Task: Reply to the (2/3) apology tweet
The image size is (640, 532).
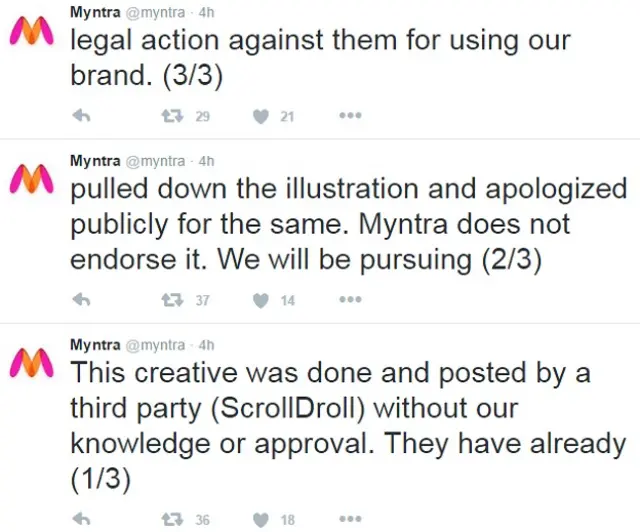Action: point(84,299)
